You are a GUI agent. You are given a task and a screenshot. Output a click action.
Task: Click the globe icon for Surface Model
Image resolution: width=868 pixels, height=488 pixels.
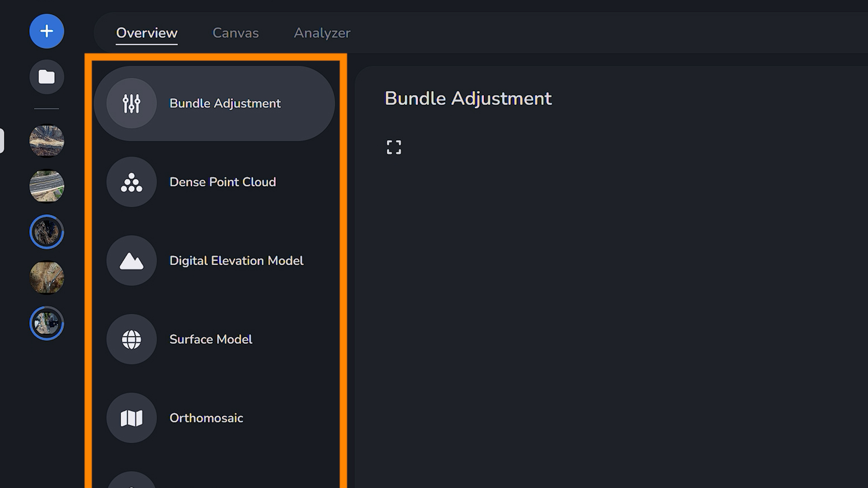pyautogui.click(x=131, y=339)
